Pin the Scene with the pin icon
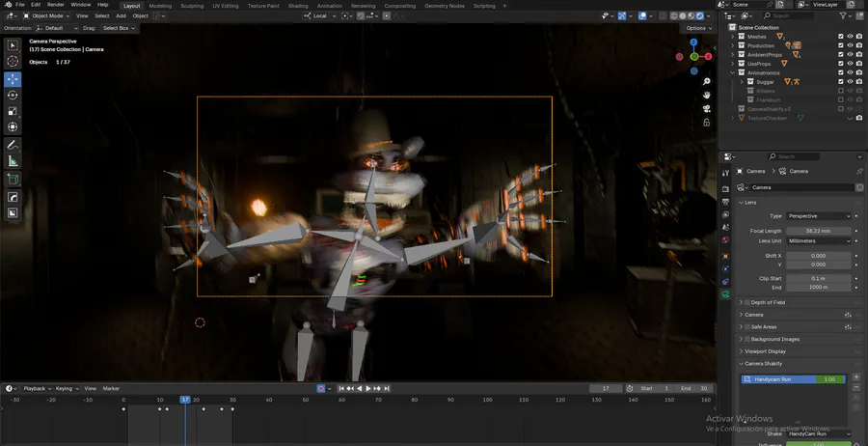This screenshot has width=868, height=446. (770, 5)
